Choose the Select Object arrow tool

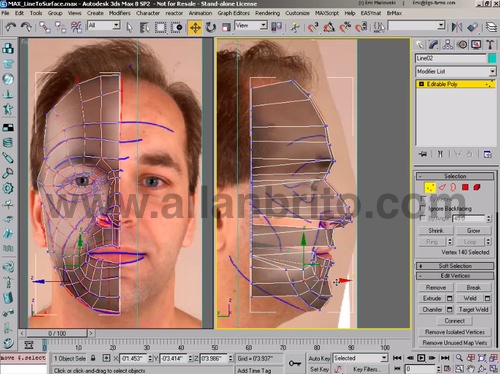pyautogui.click(x=129, y=27)
